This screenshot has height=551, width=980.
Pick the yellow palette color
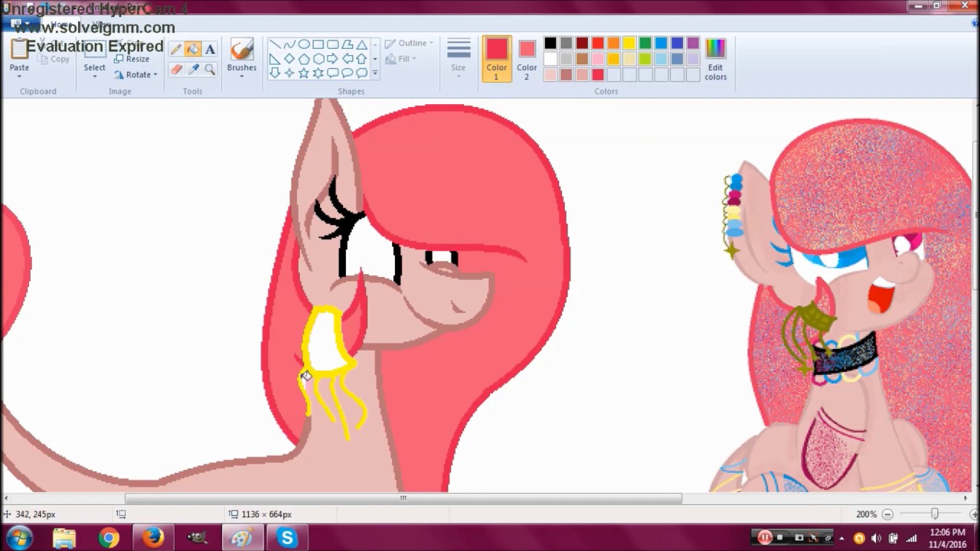(629, 43)
